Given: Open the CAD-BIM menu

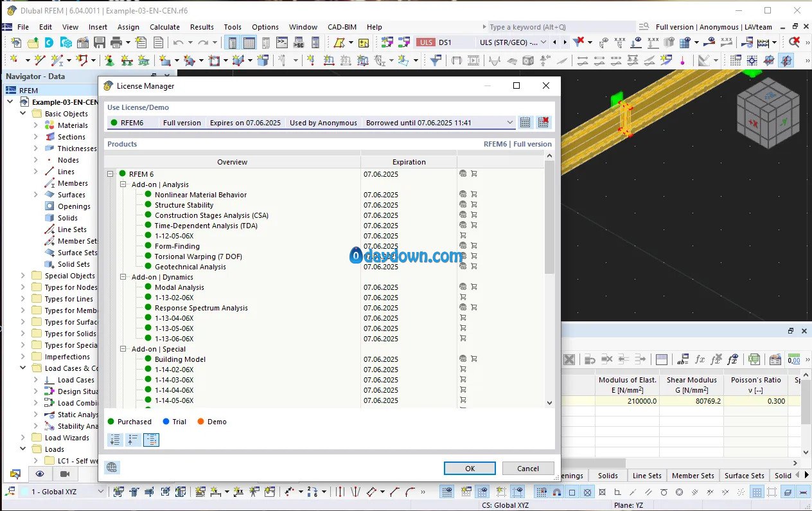Looking at the screenshot, I should click(342, 27).
